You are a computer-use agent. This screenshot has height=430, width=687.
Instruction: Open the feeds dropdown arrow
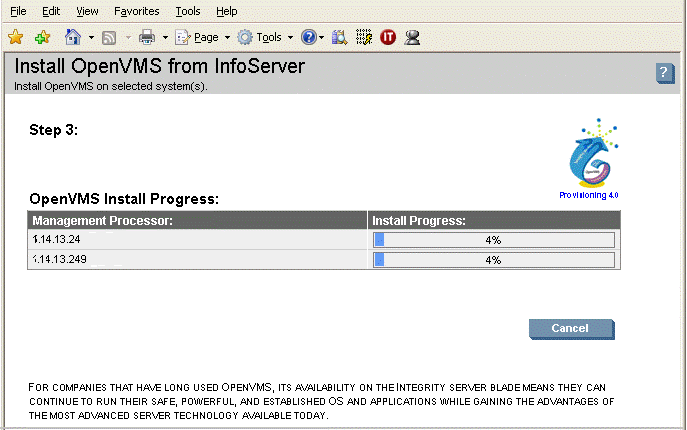pyautogui.click(x=128, y=38)
